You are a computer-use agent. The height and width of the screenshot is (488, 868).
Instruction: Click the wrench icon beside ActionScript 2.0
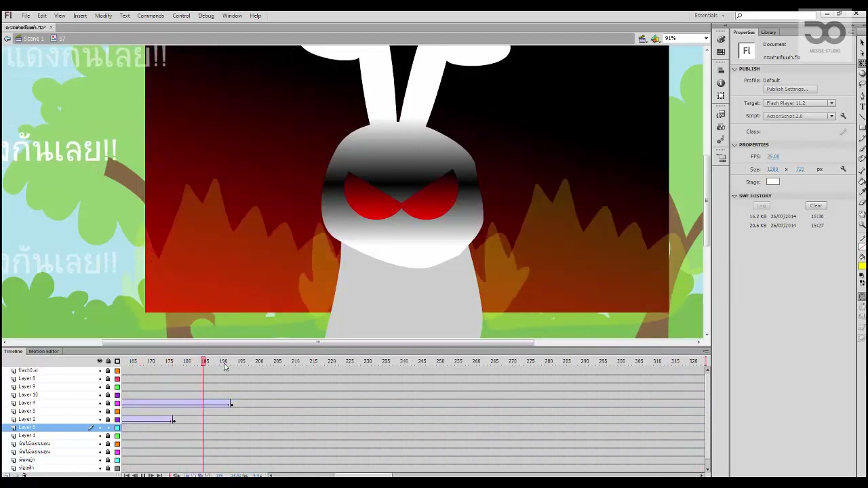pos(843,116)
